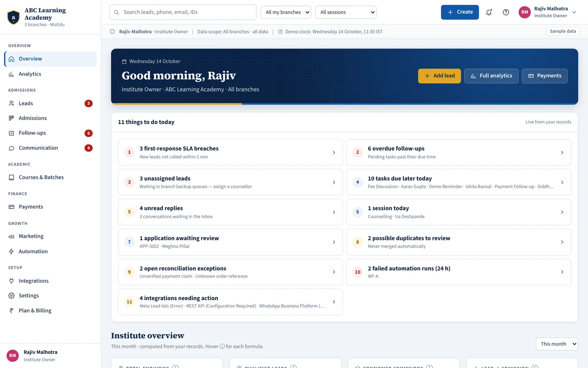This screenshot has height=368, width=588.
Task: Open Full analytics from the banner
Action: 491,76
